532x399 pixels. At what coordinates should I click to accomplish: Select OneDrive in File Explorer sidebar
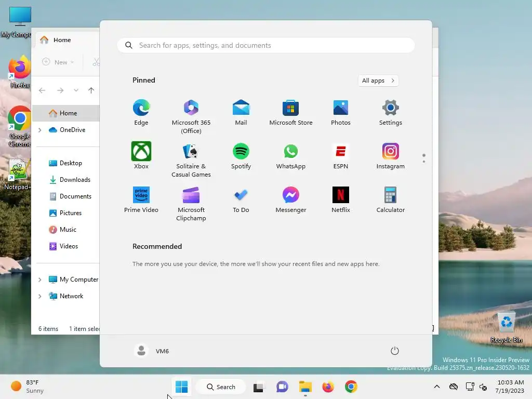[x=67, y=129]
